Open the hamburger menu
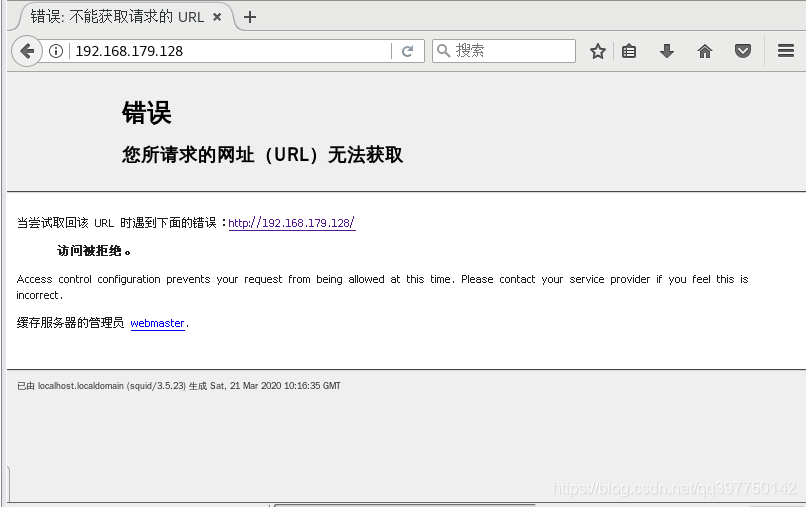Viewport: 806px width, 507px height. [x=786, y=50]
